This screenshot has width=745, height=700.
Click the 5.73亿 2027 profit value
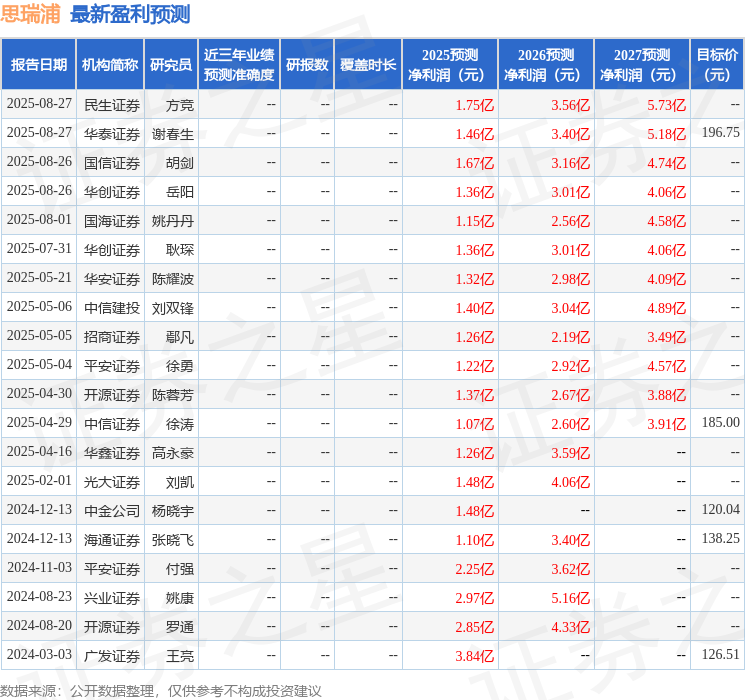point(667,105)
